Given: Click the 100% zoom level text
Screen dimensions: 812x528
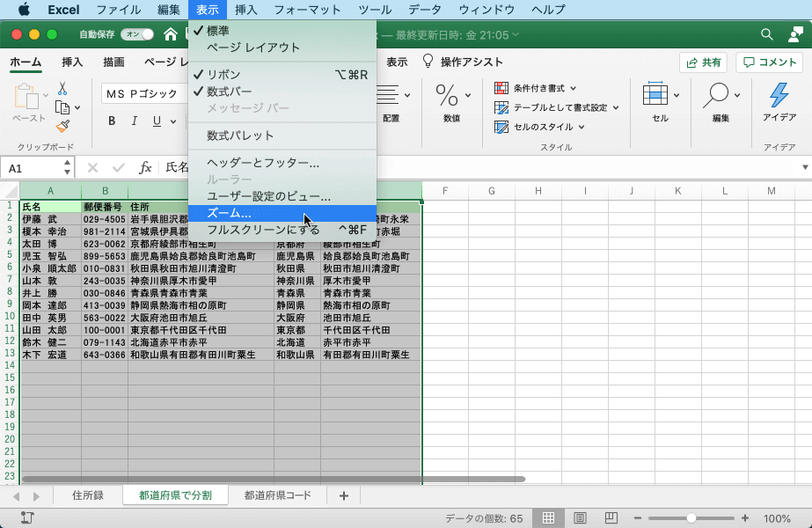Looking at the screenshot, I should [777, 518].
